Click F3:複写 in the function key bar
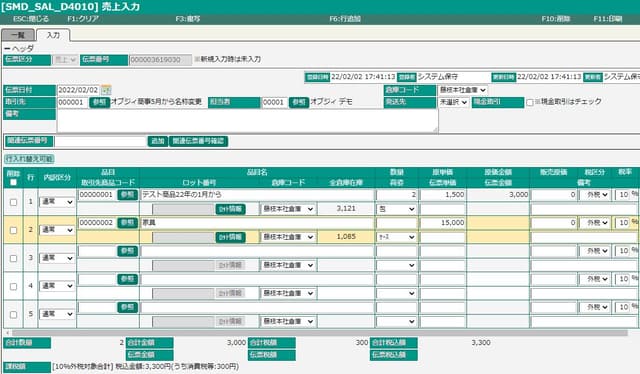Screen dimensions: 640x374 (188, 19)
